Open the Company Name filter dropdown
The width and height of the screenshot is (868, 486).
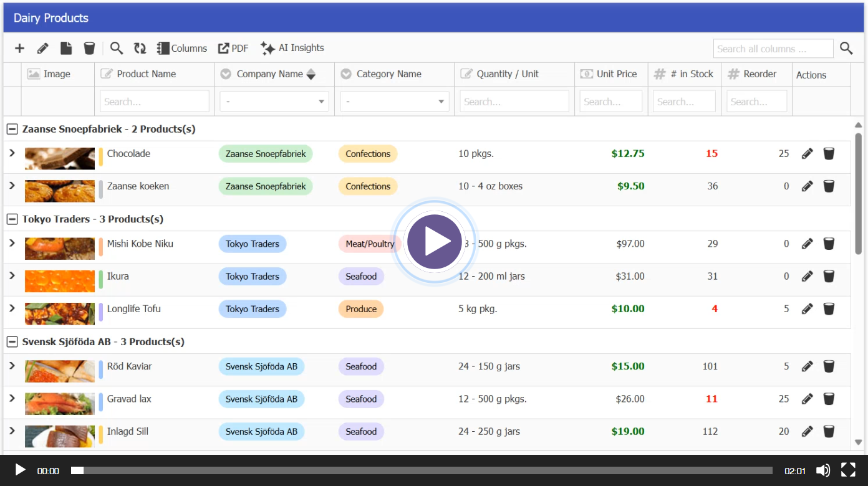pyautogui.click(x=274, y=102)
